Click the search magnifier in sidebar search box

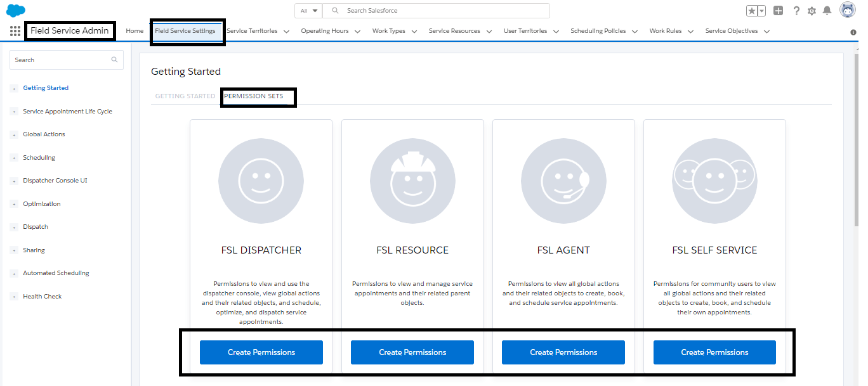[114, 60]
